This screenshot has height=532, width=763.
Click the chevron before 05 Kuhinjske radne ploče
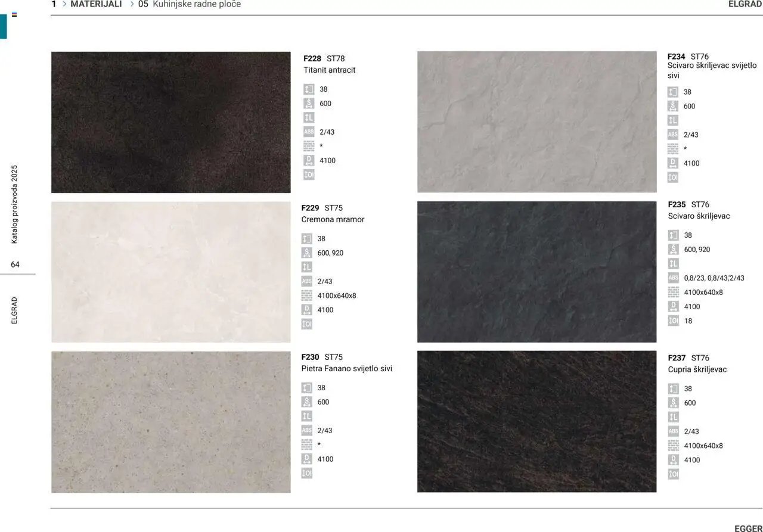[132, 4]
